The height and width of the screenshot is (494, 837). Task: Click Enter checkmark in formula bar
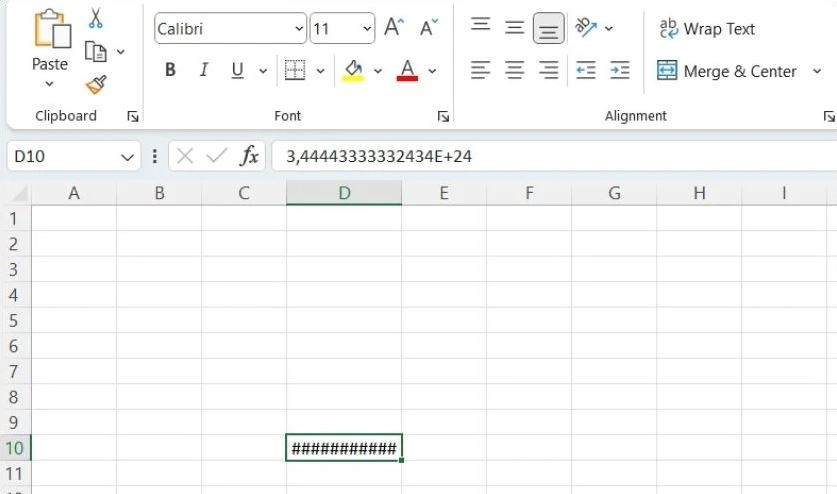click(217, 156)
